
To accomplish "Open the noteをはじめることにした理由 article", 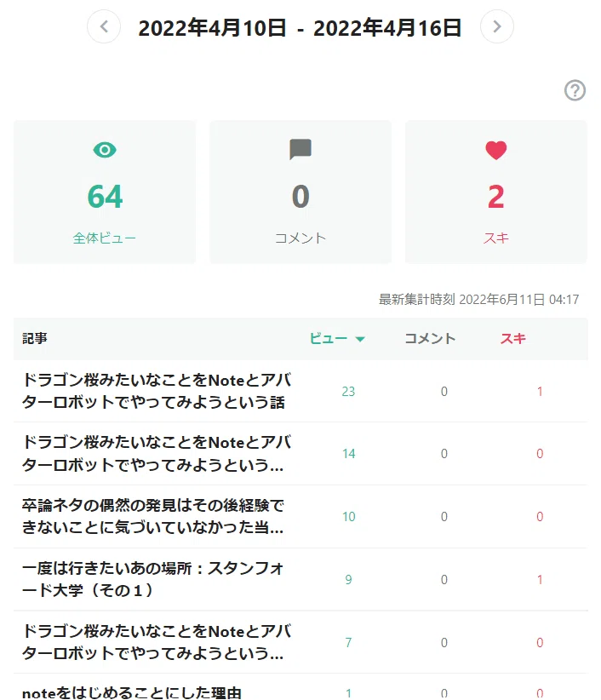I will pyautogui.click(x=132, y=692).
